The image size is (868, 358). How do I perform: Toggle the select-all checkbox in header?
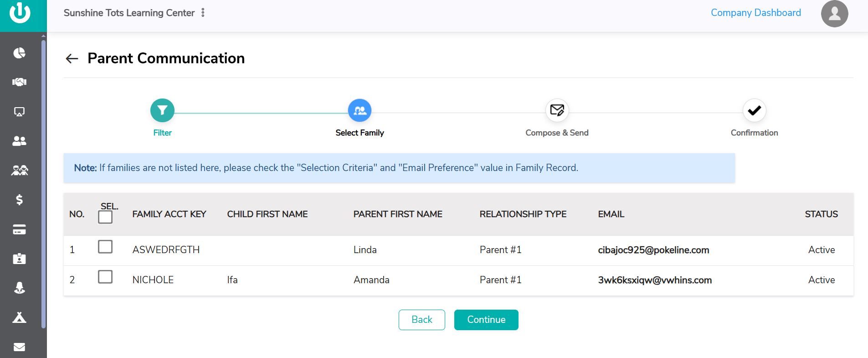click(105, 217)
